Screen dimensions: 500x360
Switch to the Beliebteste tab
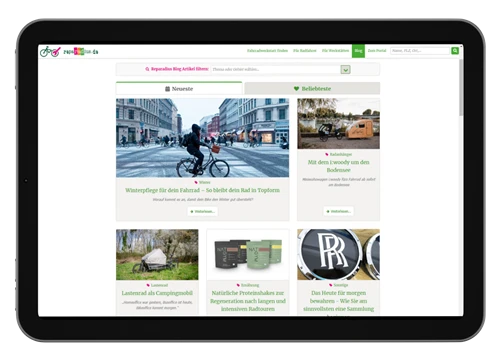(312, 88)
